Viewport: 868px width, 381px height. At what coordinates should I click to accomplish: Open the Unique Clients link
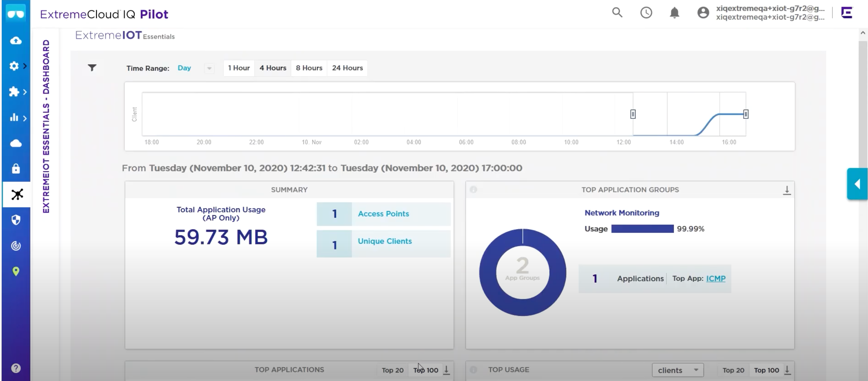click(x=385, y=241)
